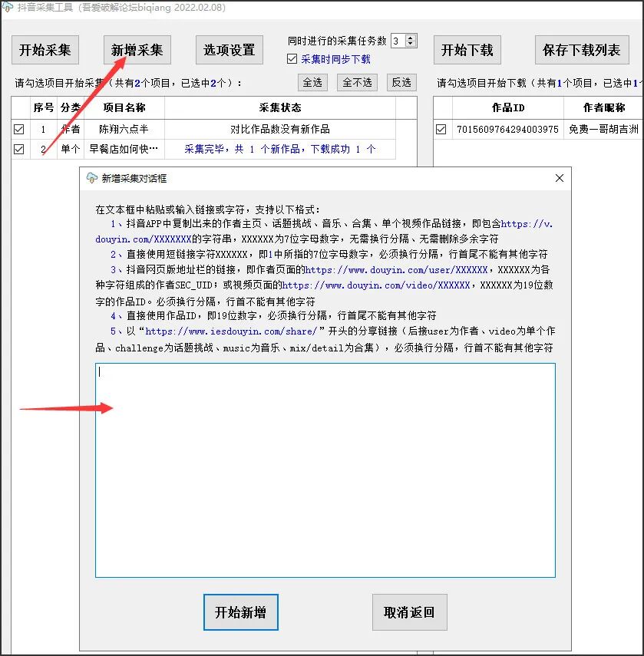Open the 新增采集 dialog button
This screenshot has width=644, height=656.
137,50
